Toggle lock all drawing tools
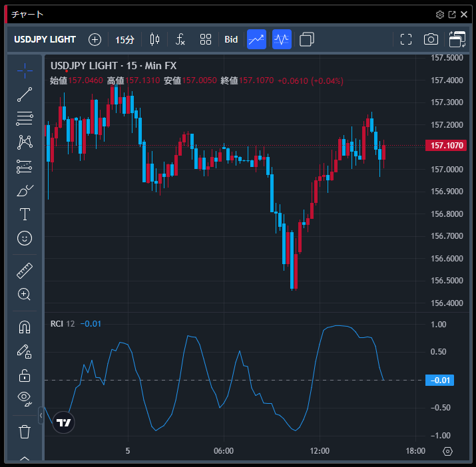This screenshot has height=467, width=476. (x=25, y=375)
